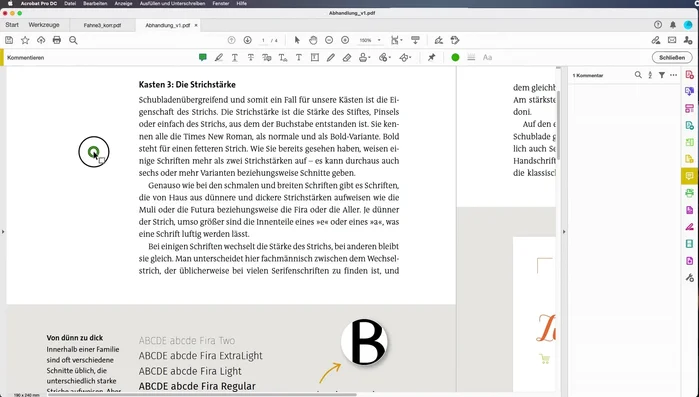
Task: Print the document via printer icon
Action: [57, 40]
